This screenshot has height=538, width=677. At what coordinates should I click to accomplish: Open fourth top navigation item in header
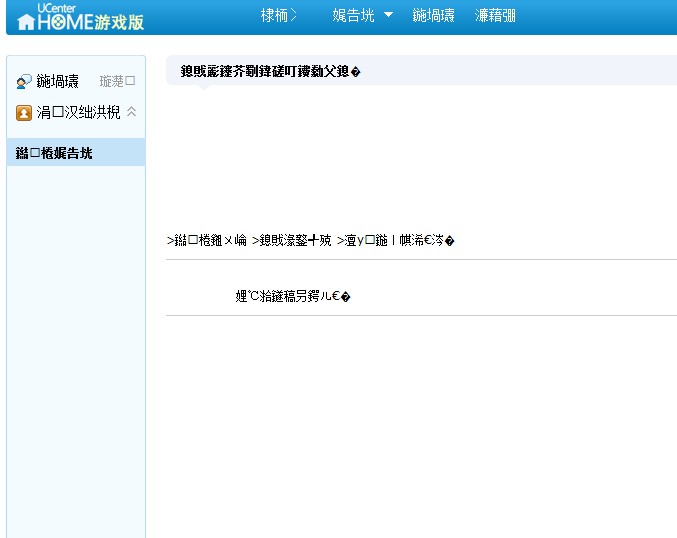pos(495,16)
